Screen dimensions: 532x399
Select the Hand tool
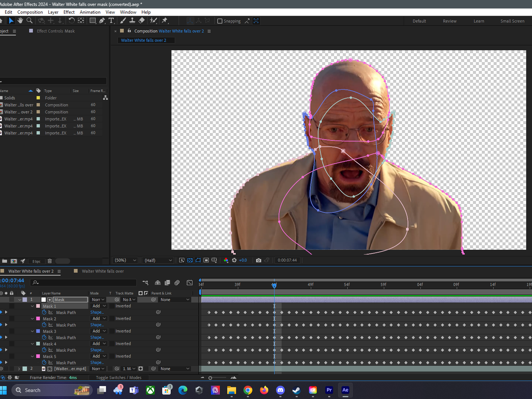tap(20, 21)
